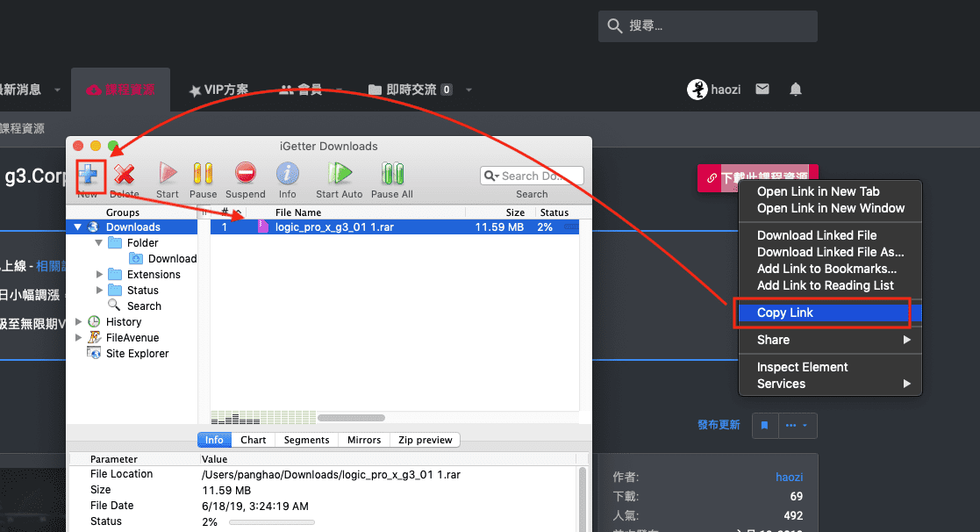Open notifications bell icon
This screenshot has width=980, height=532.
click(796, 90)
